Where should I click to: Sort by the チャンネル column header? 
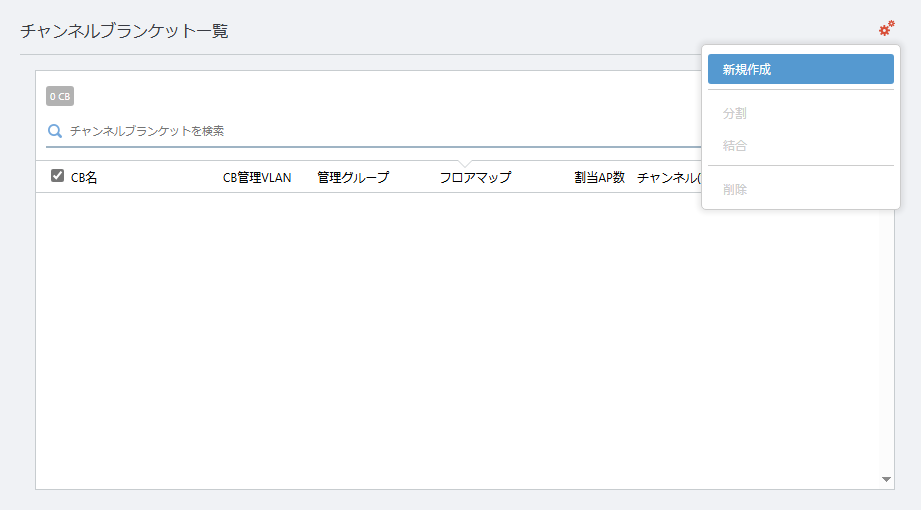pos(668,177)
